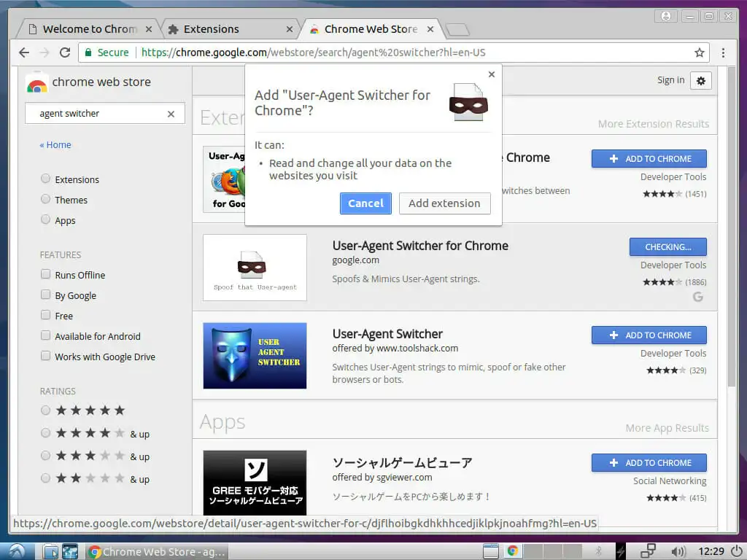The height and width of the screenshot is (560, 747).
Task: Clear the agent switcher search with X
Action: 171,114
